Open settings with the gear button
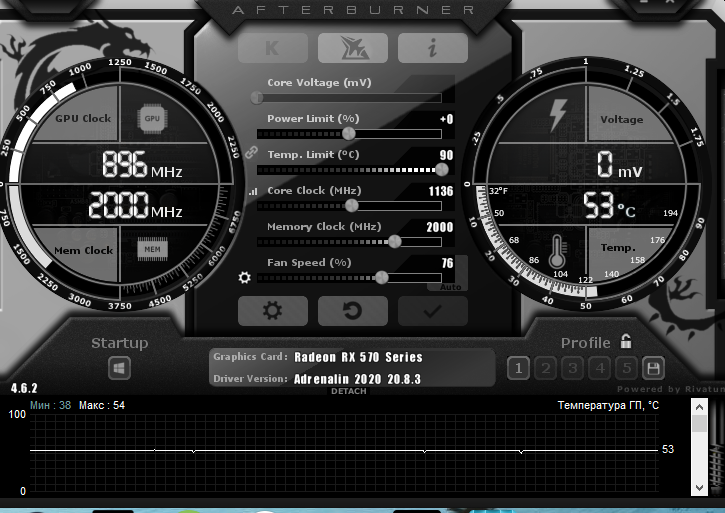725x513 pixels. click(x=273, y=311)
